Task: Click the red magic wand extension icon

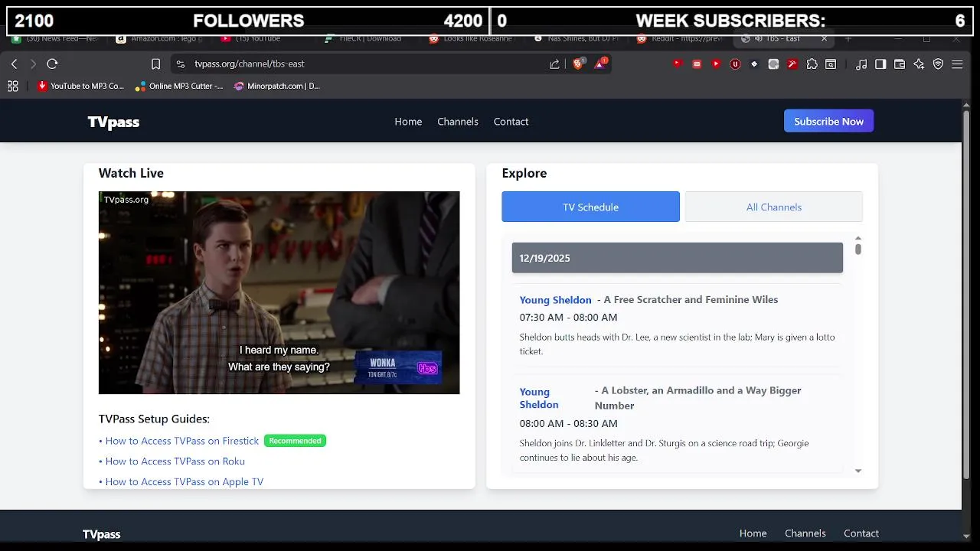Action: pyautogui.click(x=792, y=64)
